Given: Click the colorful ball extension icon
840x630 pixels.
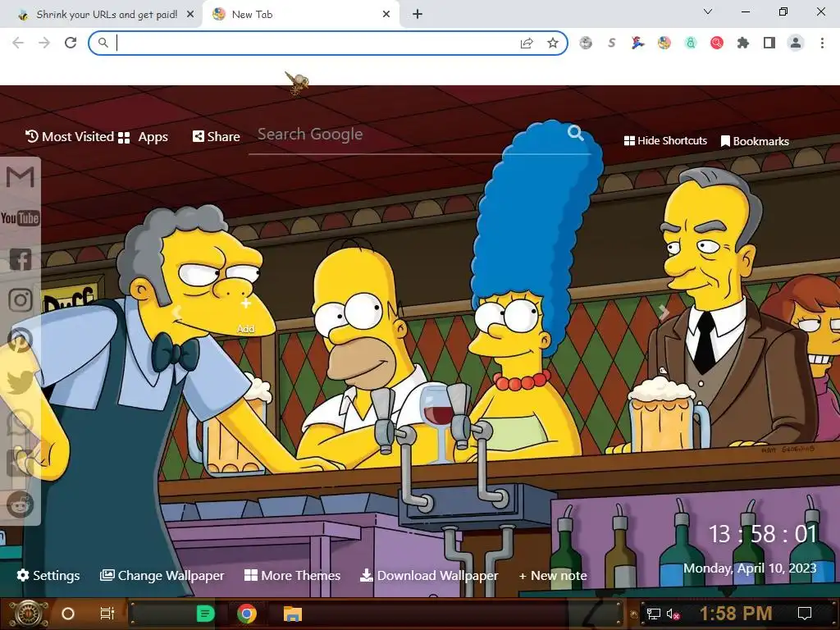Looking at the screenshot, I should pos(664,43).
